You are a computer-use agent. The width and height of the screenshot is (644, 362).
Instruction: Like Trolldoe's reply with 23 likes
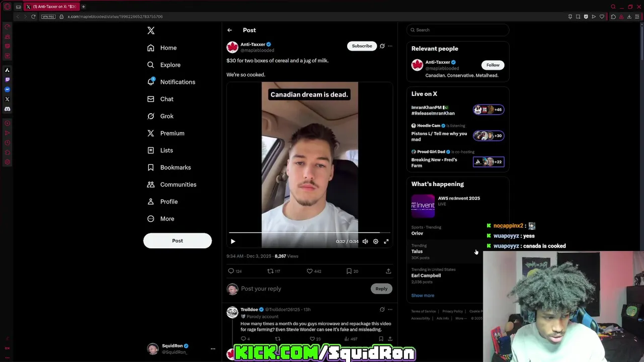pyautogui.click(x=312, y=339)
